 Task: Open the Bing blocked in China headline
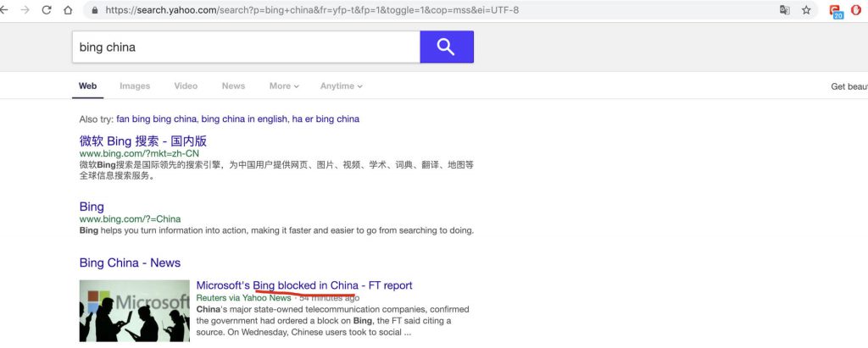[x=304, y=285]
